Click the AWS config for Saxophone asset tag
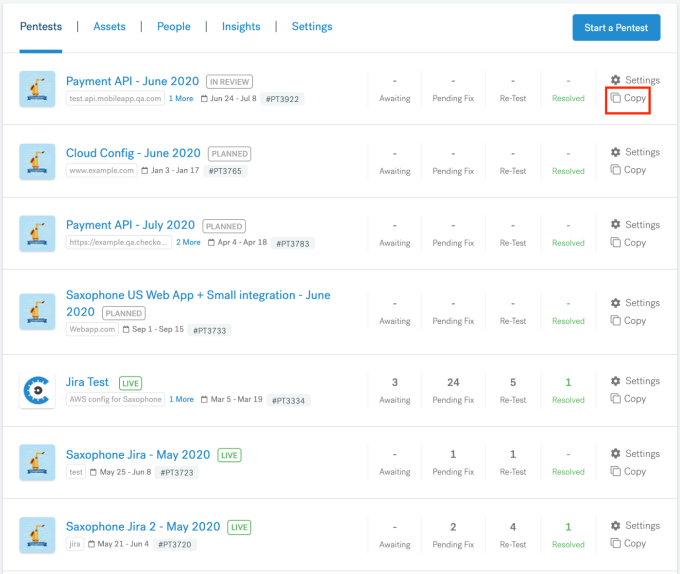The height and width of the screenshot is (574, 680). 115,399
